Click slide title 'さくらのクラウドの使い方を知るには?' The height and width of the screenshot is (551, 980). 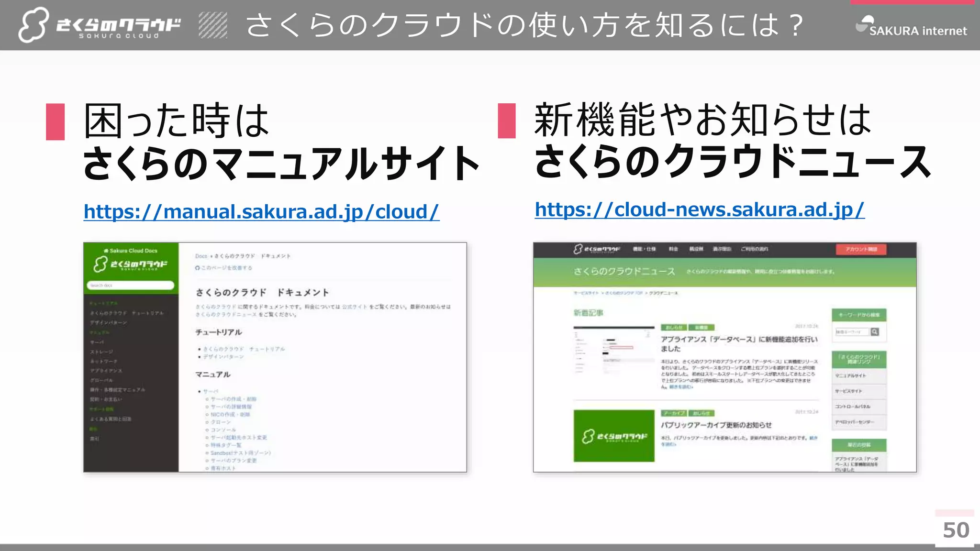click(524, 25)
